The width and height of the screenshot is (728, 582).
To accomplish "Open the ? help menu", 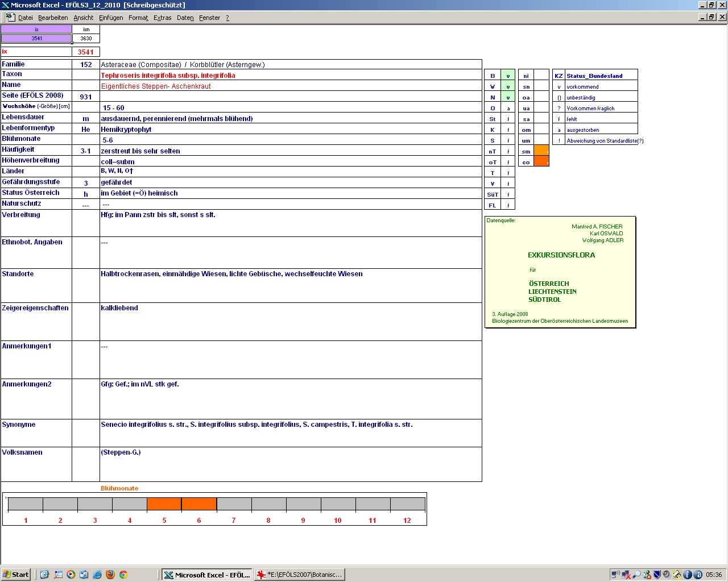I will point(227,18).
